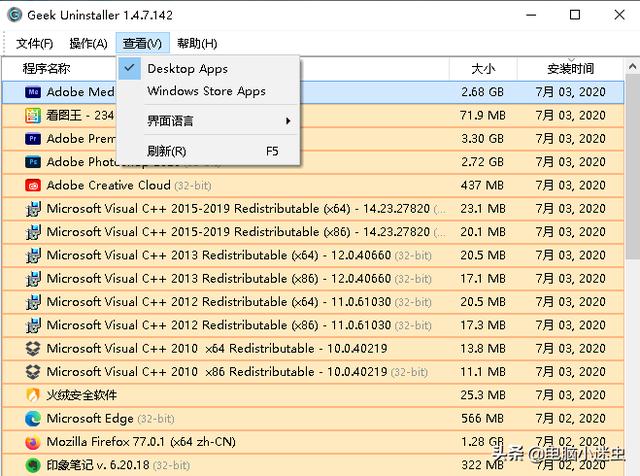Maximize the Geek Uninstaller window
The width and height of the screenshot is (640, 476).
(575, 15)
